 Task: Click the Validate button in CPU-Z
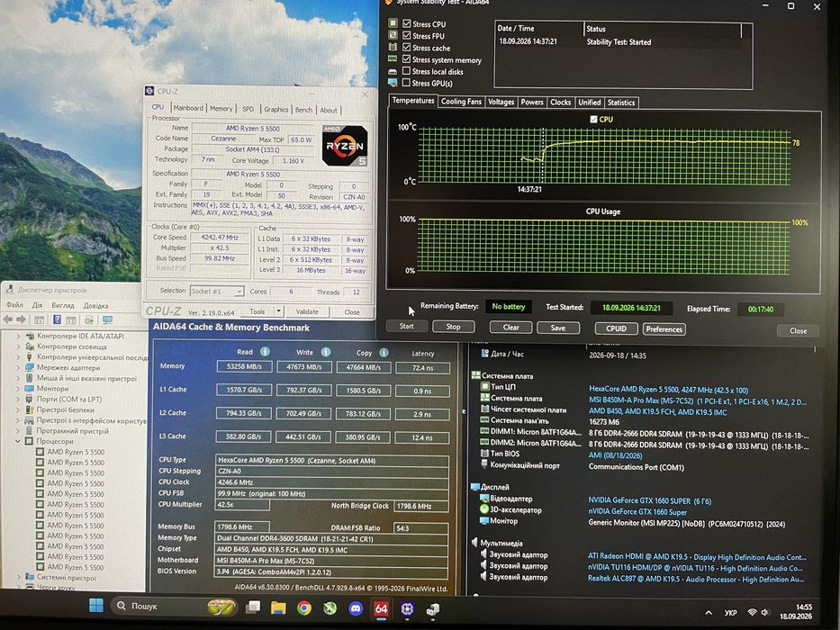[x=307, y=311]
